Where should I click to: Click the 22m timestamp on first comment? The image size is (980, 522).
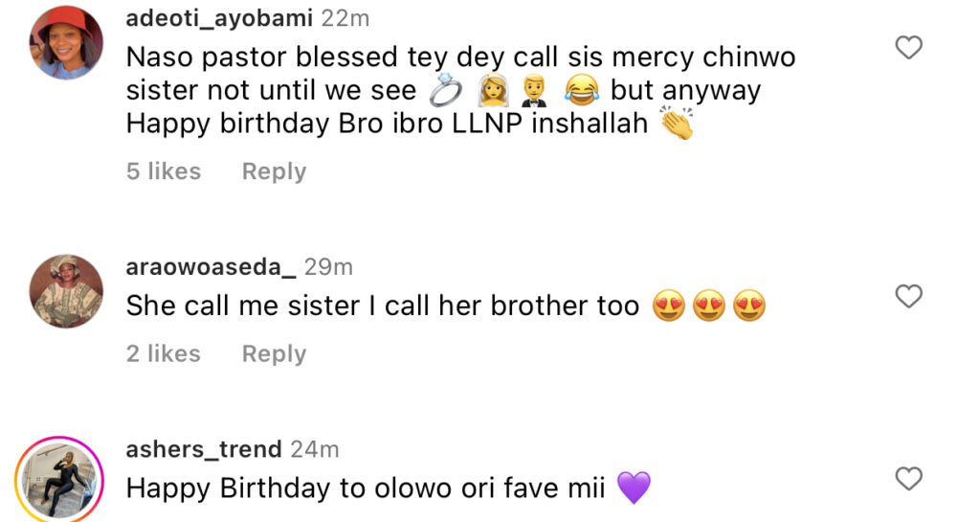tap(345, 18)
